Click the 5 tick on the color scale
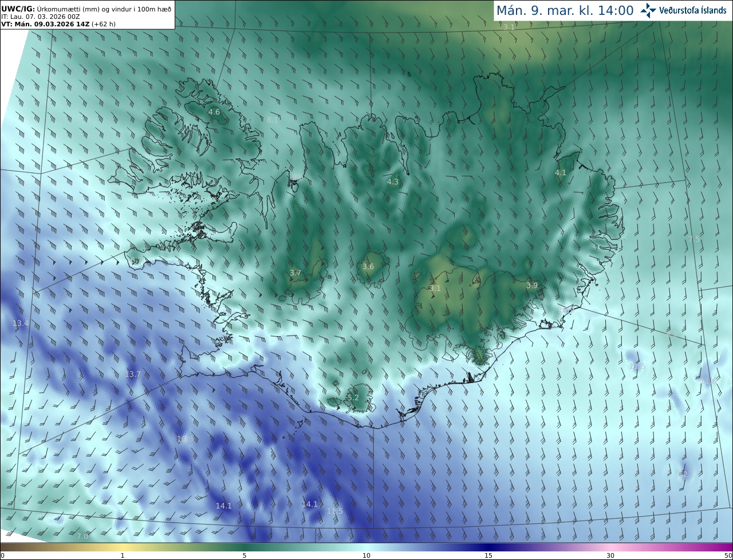Screen dimensions: 733x560 pyautogui.click(x=245, y=555)
